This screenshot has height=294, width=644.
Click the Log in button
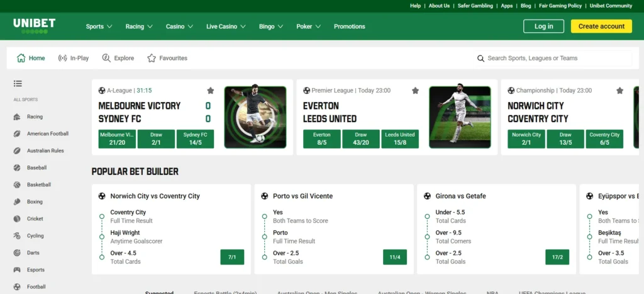543,26
